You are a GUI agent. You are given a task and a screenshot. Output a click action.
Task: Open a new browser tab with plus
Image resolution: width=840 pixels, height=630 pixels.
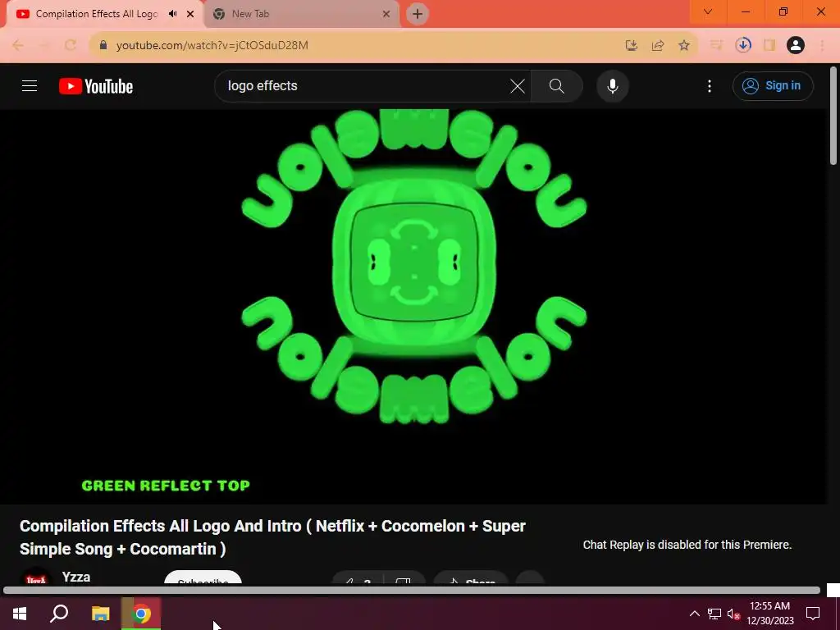tap(418, 14)
